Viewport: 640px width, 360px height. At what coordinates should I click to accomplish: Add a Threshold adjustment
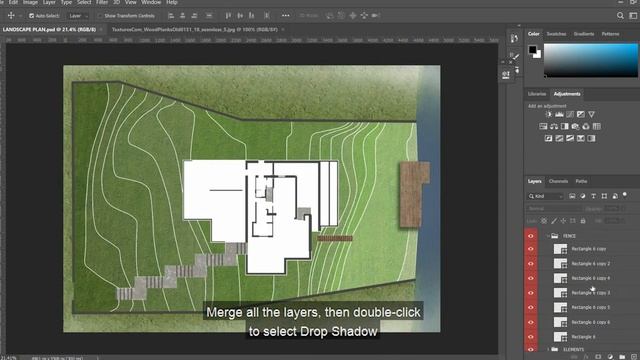[x=570, y=139]
